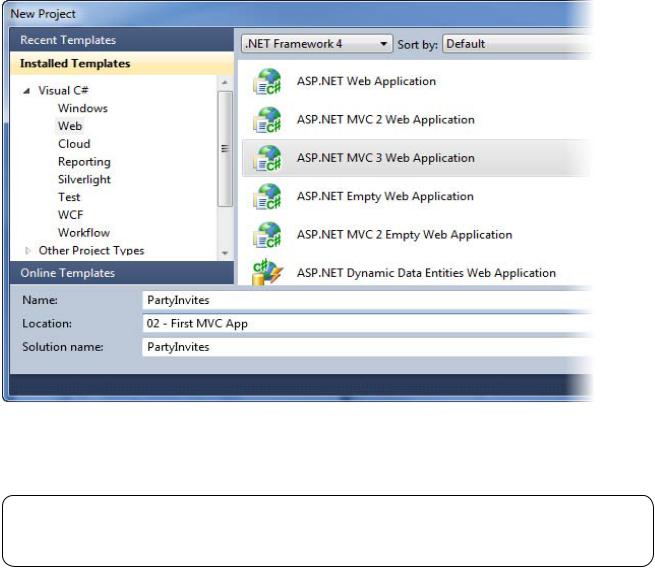Click the Dynamic Data Entities Web Application icon
655x568 pixels.
click(267, 272)
